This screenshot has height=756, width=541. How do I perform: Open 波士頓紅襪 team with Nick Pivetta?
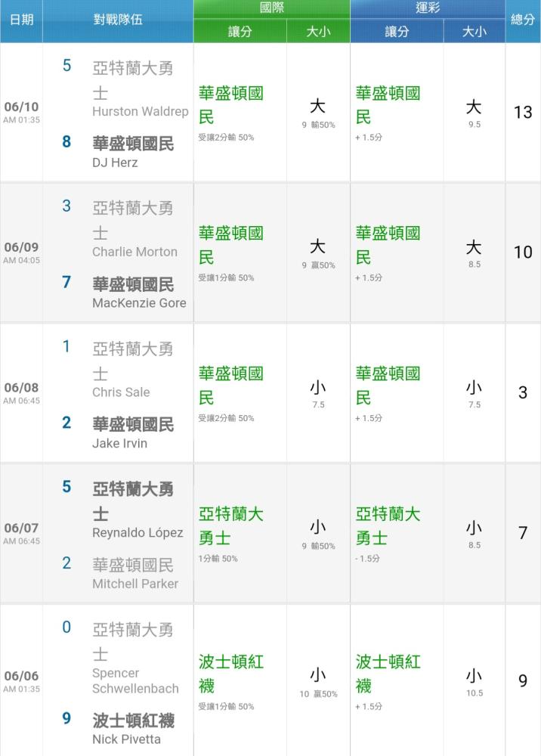pyautogui.click(x=134, y=720)
